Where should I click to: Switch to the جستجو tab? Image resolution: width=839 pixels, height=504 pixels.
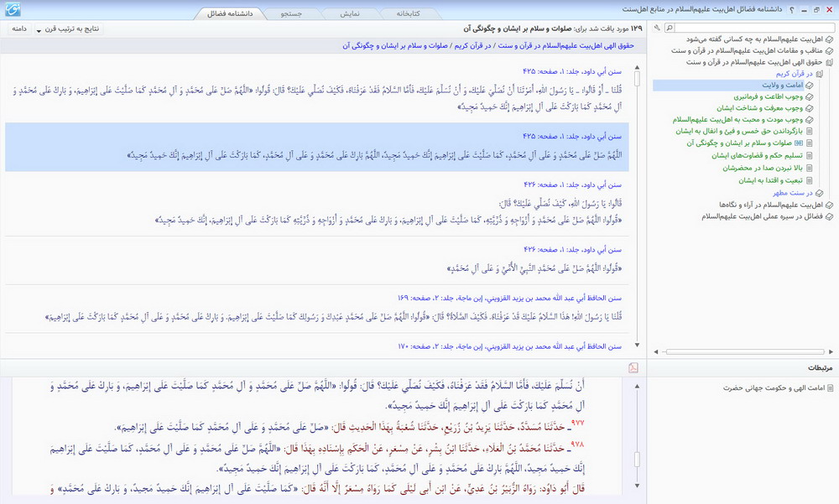tap(292, 14)
